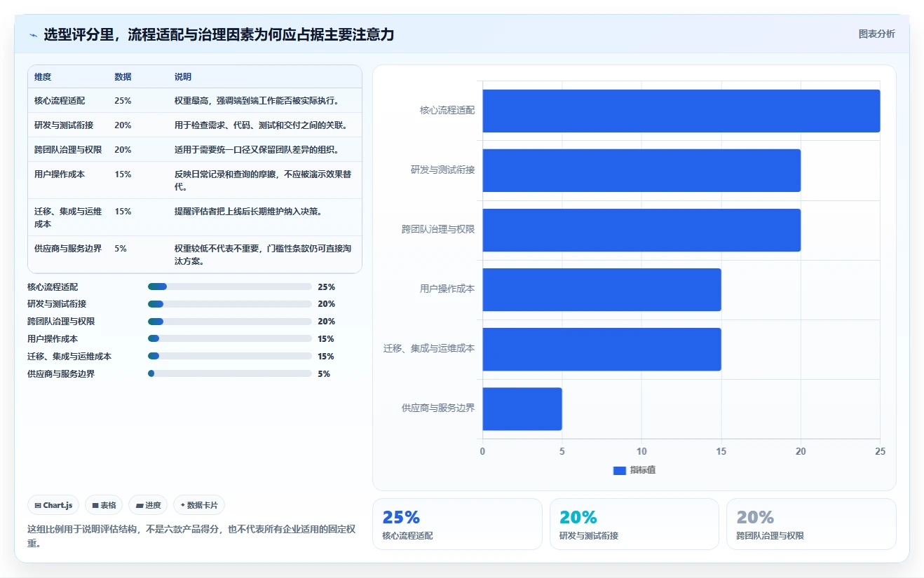Image resolution: width=924 pixels, height=578 pixels.
Task: Select the 进度 tag chip
Action: 148,505
